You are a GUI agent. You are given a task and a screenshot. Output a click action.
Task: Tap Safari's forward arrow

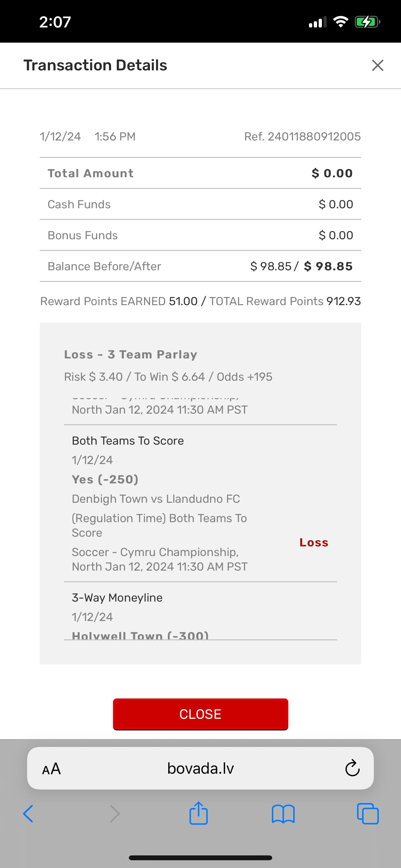click(x=115, y=814)
